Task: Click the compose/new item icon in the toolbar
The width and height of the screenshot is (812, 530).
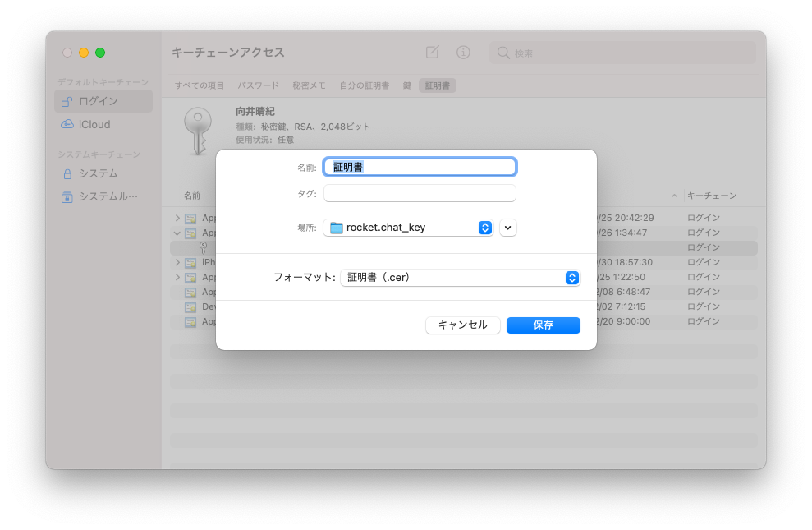Action: pos(431,52)
